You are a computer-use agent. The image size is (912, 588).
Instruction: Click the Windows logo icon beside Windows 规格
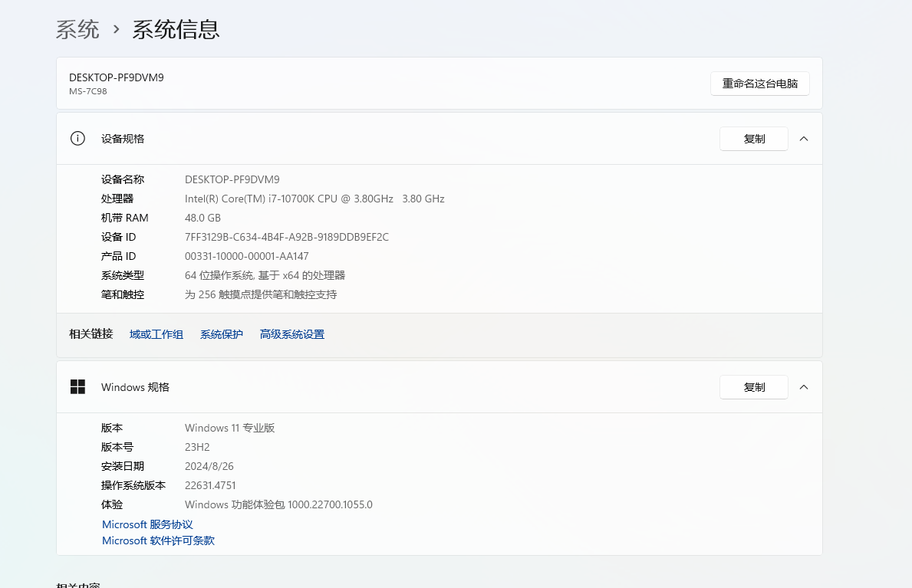tap(77, 387)
